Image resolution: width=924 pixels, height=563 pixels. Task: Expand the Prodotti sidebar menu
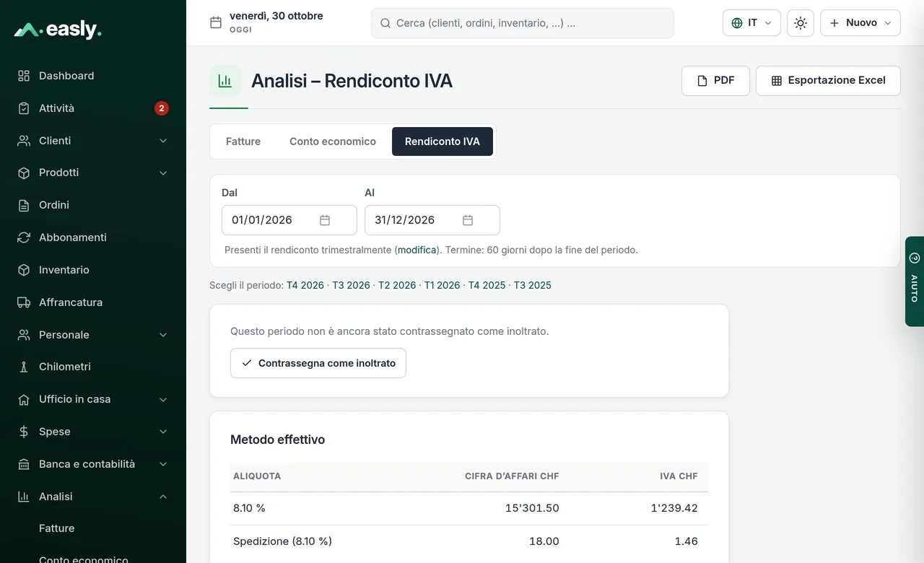[163, 173]
